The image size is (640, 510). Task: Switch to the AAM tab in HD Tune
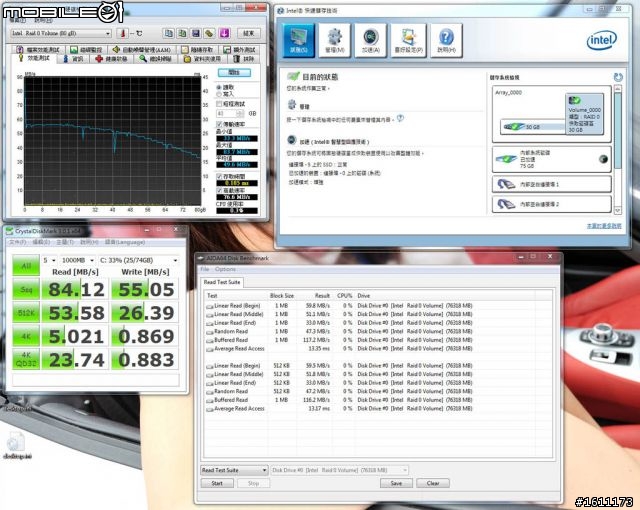tap(142, 50)
